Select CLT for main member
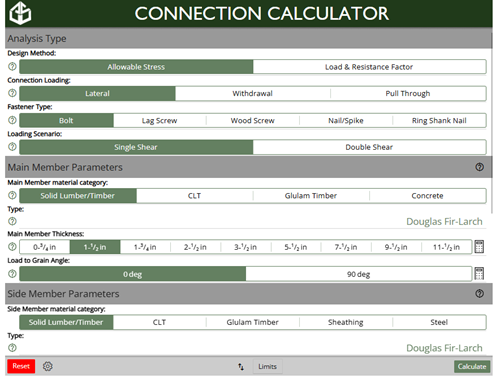The image size is (500, 383). click(195, 196)
